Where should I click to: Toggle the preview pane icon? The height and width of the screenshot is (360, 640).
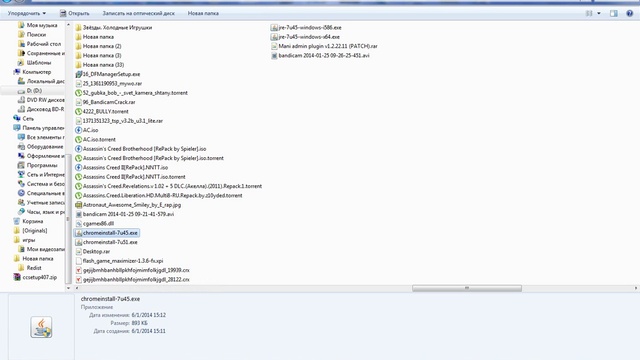(613, 13)
